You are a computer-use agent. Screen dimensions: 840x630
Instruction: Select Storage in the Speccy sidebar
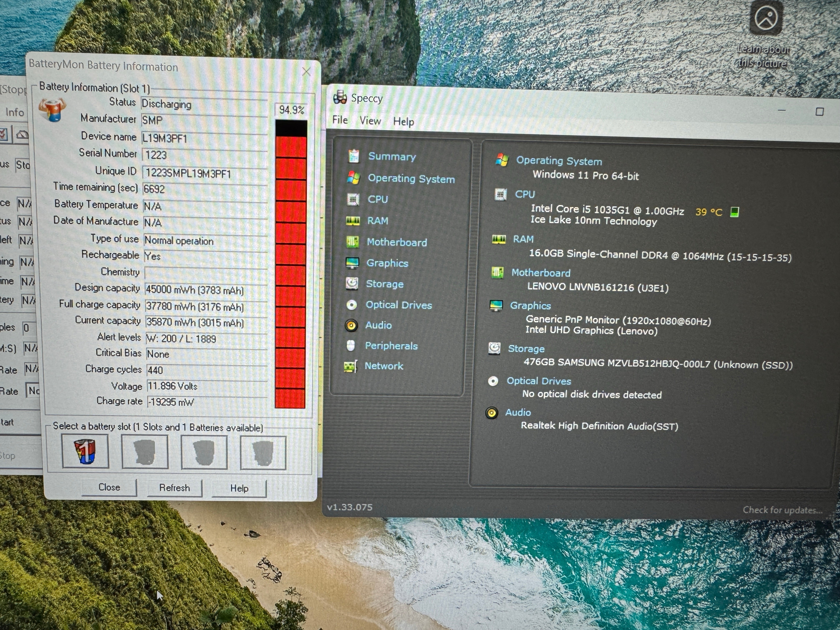[385, 284]
